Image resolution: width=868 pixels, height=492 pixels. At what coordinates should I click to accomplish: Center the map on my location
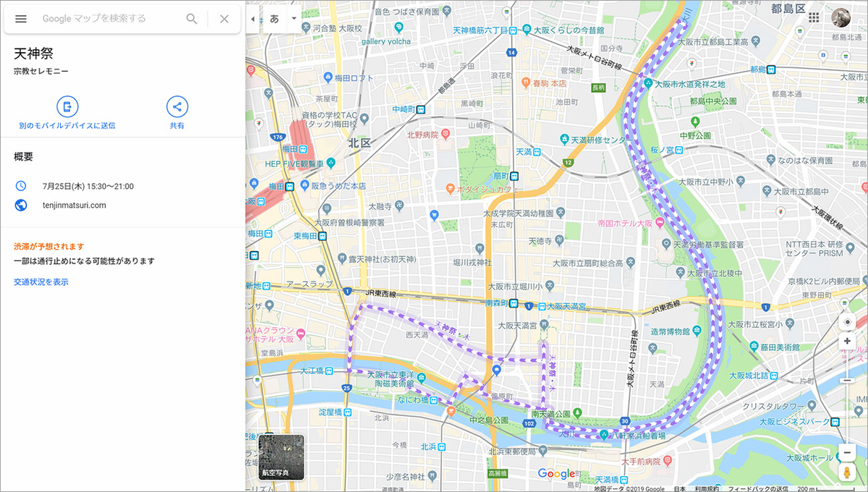coord(848,322)
